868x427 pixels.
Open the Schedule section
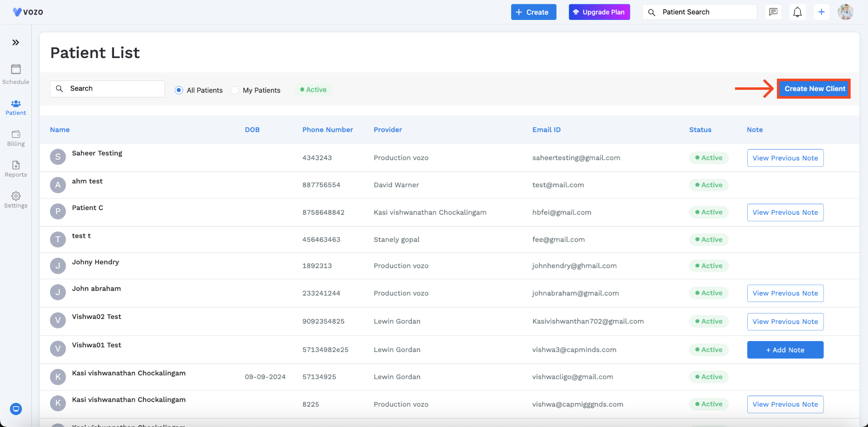click(x=16, y=74)
